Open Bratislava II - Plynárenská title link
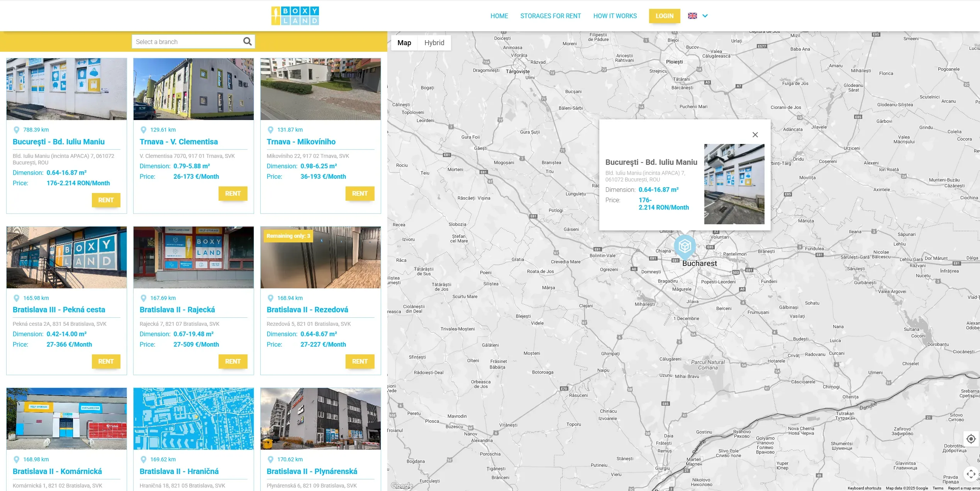980x491 pixels. pyautogui.click(x=312, y=471)
